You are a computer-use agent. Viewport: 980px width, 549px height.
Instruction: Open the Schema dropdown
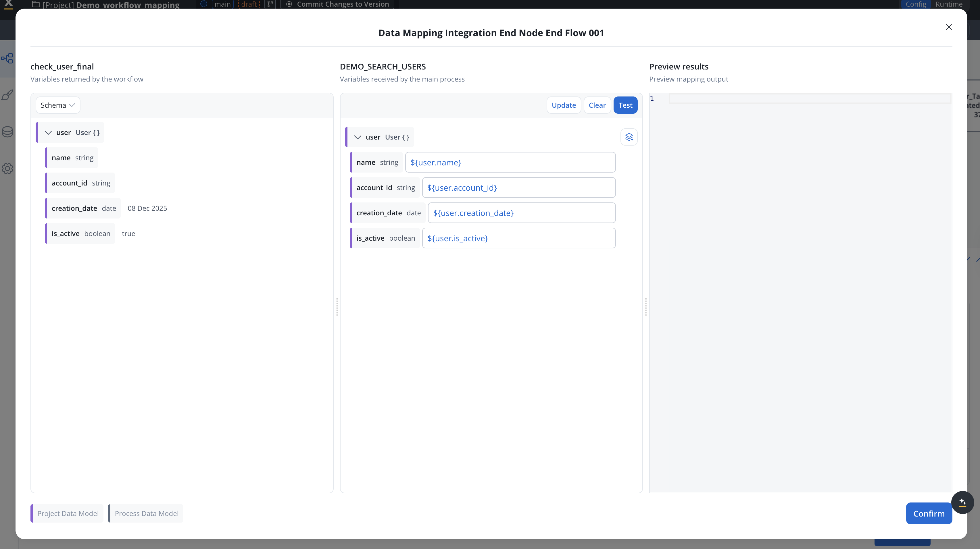point(58,105)
